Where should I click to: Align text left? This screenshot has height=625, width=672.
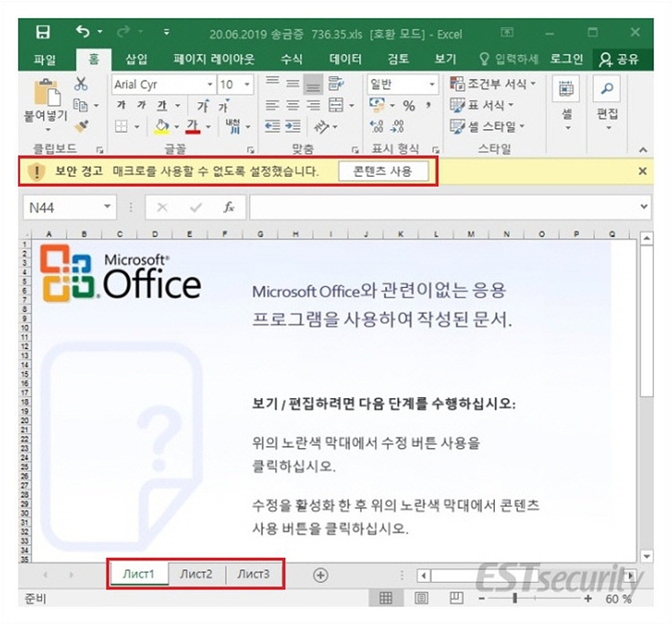pyautogui.click(x=272, y=105)
